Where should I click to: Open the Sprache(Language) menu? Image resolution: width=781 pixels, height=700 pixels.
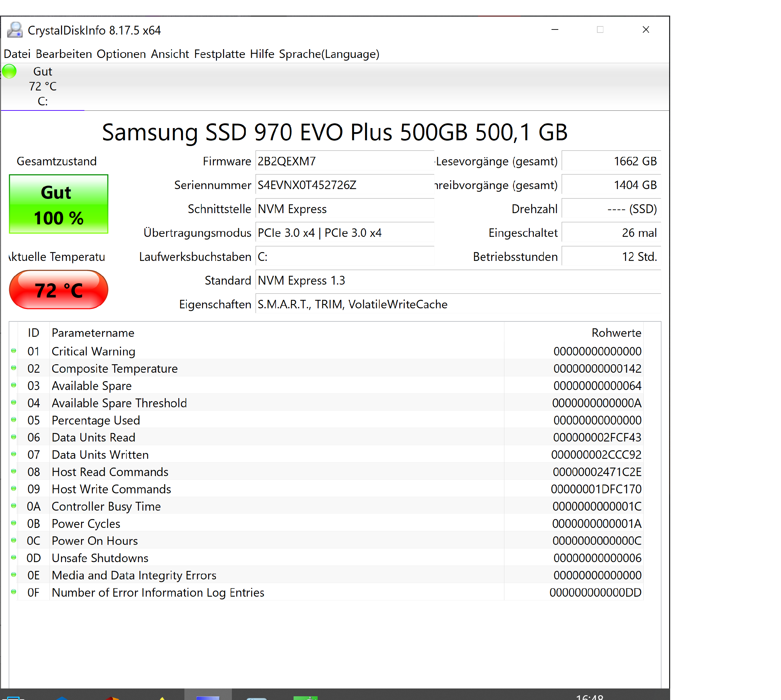(329, 54)
